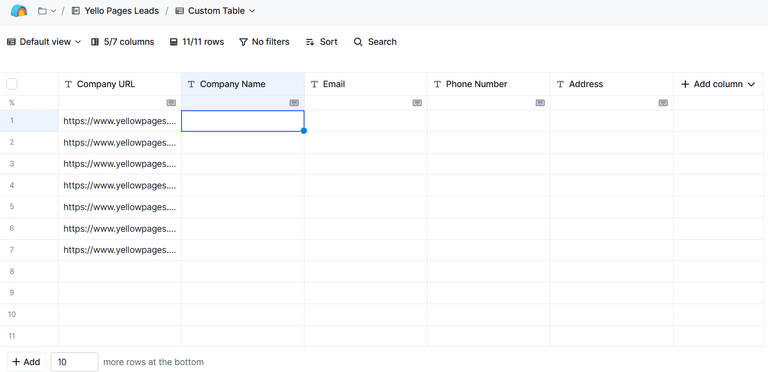
Task: Click the rows count input field
Action: 74,362
